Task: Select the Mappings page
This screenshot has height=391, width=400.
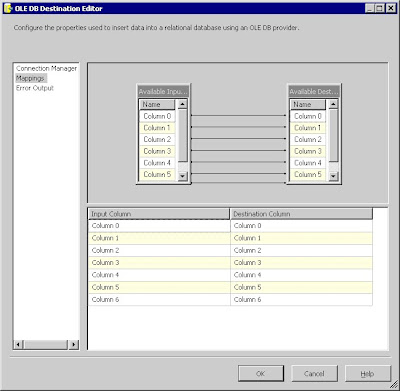Action: pos(30,78)
